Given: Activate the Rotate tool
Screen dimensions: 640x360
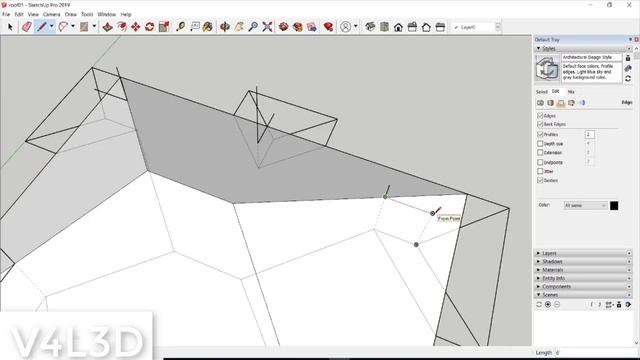Looking at the screenshot, I should 149,27.
